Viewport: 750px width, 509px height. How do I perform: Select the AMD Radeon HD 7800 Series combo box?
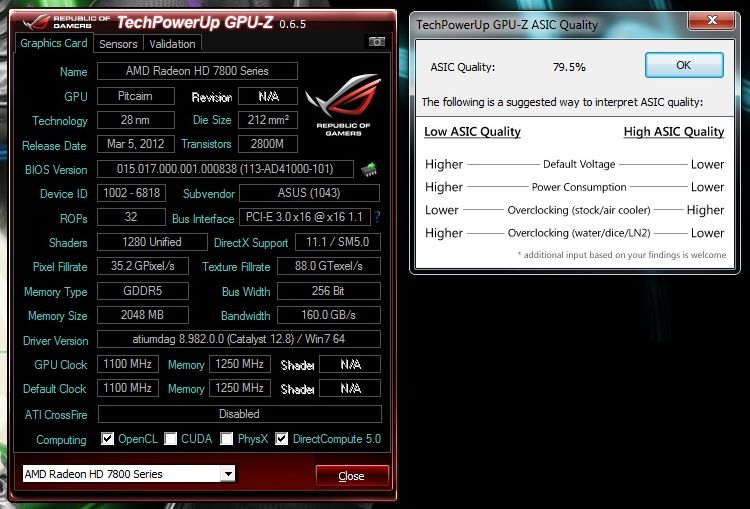coord(129,474)
